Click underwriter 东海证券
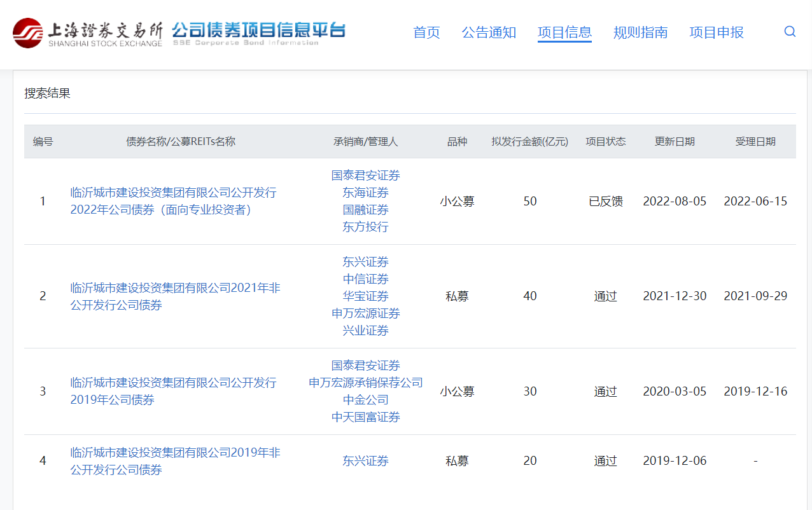812x510 pixels. tap(365, 193)
